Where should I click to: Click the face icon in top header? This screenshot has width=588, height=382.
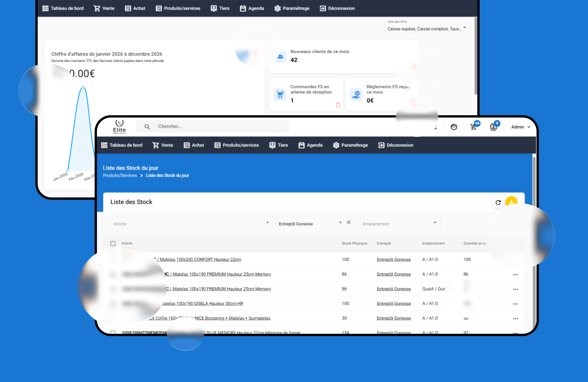tap(454, 127)
